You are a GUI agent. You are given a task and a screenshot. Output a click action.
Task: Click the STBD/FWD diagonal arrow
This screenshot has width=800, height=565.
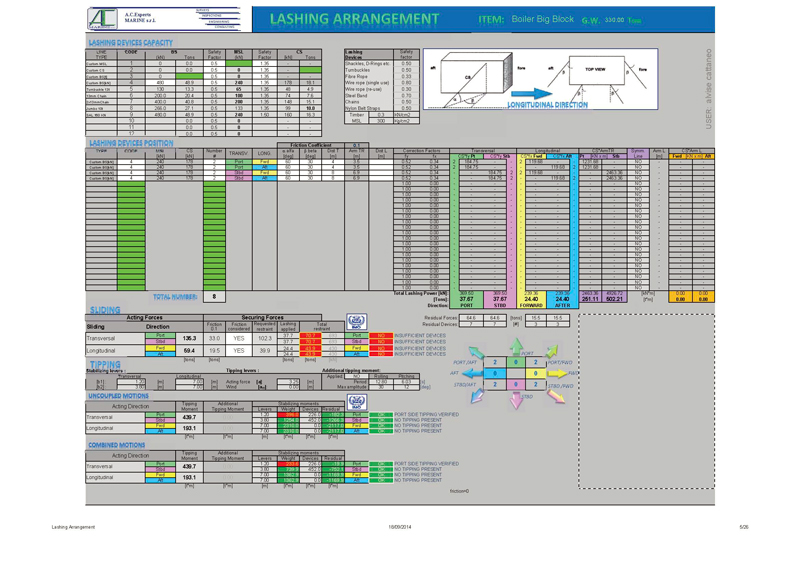[x=556, y=396]
